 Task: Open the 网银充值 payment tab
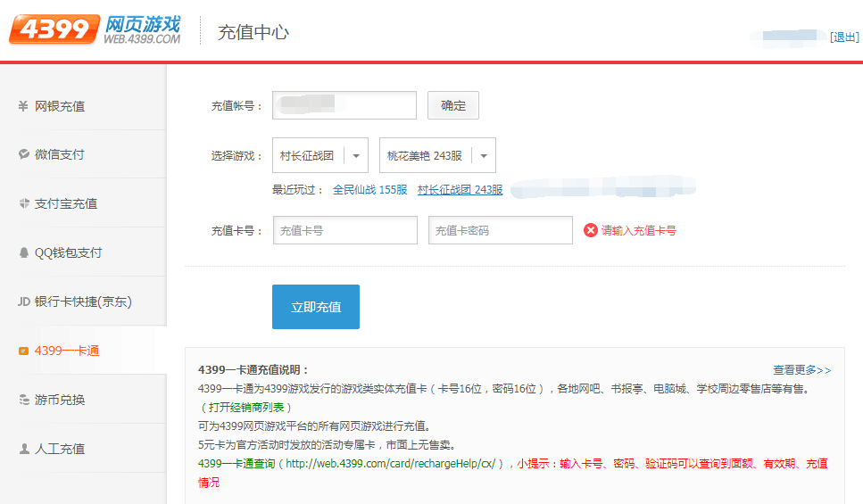point(83,105)
